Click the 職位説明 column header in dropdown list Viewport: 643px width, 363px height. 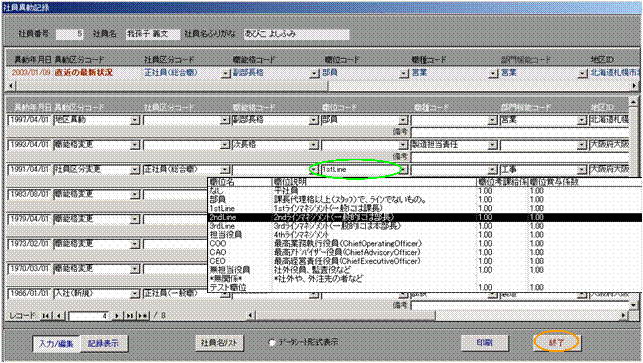[x=290, y=182]
